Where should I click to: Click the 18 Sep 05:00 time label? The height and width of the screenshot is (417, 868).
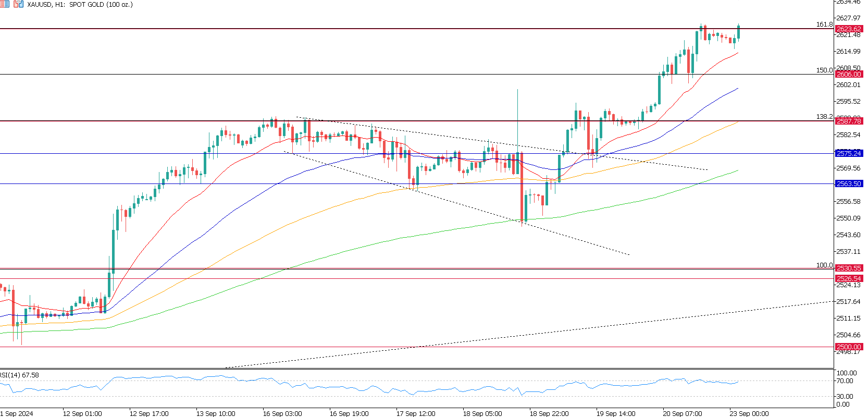[482, 413]
